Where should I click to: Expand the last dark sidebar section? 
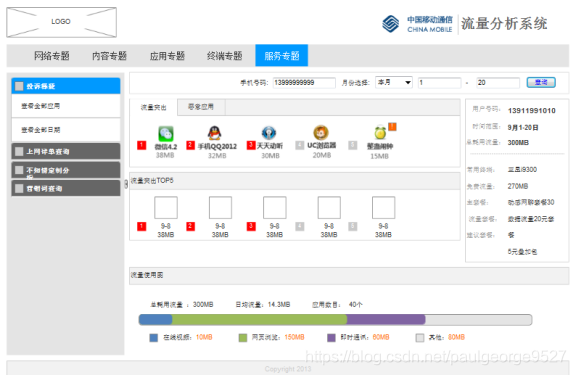pyautogui.click(x=66, y=188)
